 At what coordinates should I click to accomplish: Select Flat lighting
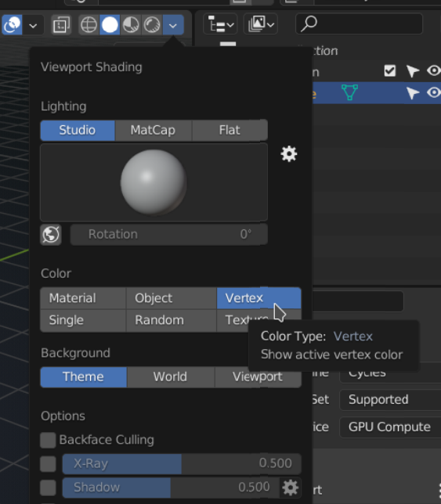[230, 130]
